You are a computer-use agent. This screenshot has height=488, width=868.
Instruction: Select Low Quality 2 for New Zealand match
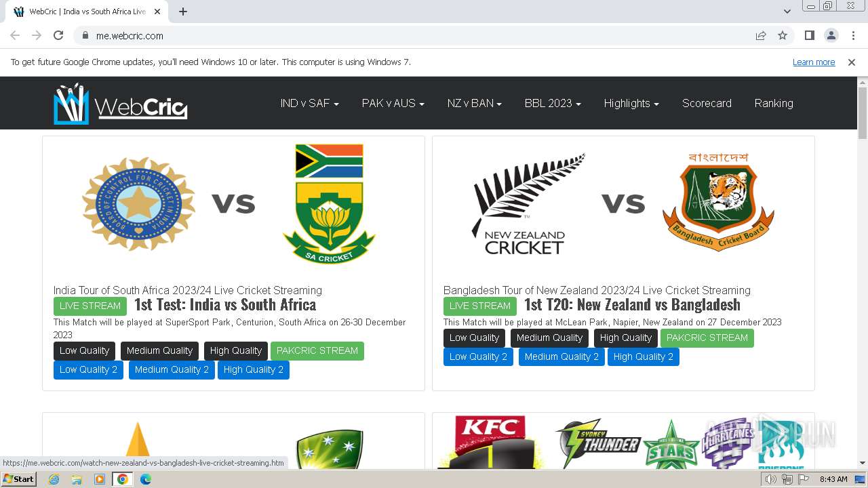pos(478,357)
